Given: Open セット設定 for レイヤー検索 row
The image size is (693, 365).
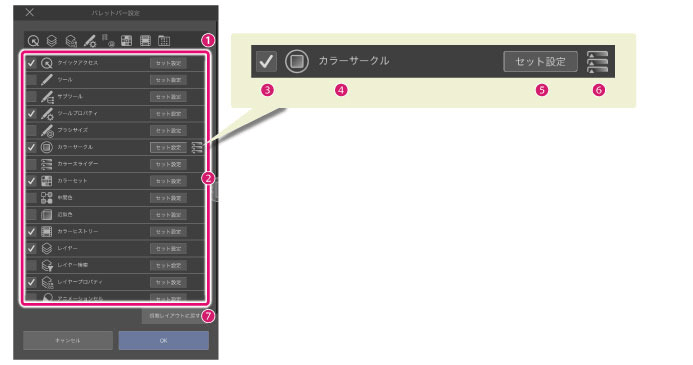Looking at the screenshot, I should coord(168,265).
